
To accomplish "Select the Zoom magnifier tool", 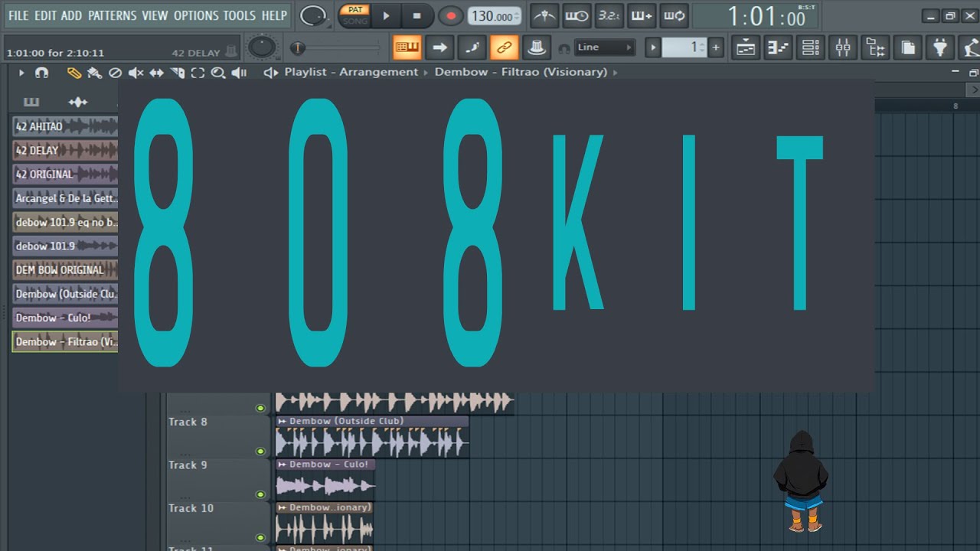I will click(x=218, y=73).
